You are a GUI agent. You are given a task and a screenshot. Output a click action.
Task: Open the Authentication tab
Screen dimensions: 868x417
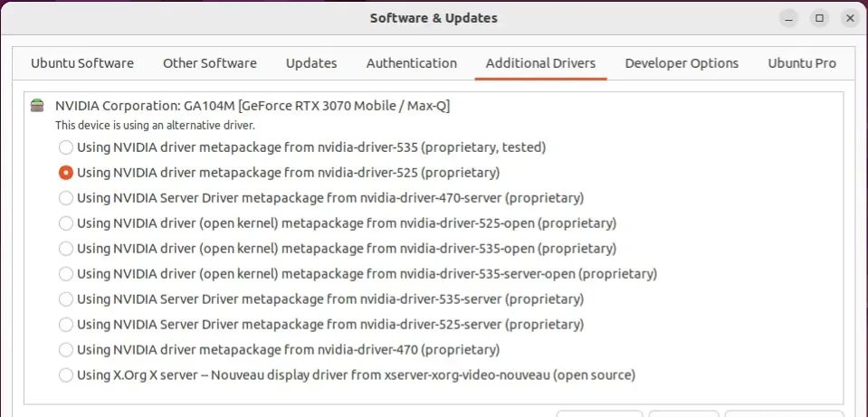click(411, 63)
